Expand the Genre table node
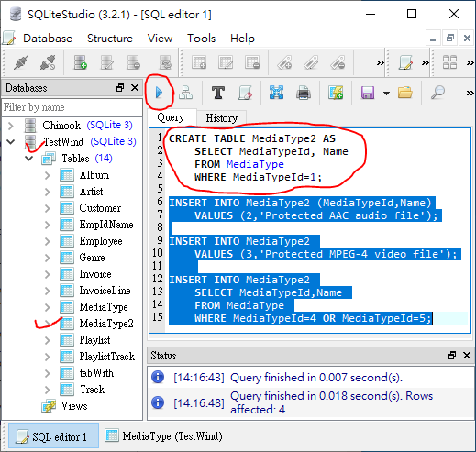This screenshot has height=452, width=476. 47,258
